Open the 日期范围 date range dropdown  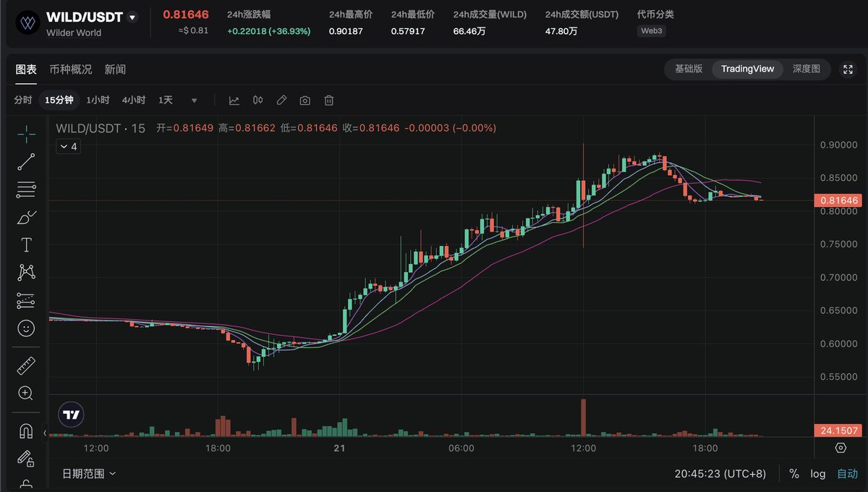[x=89, y=474]
